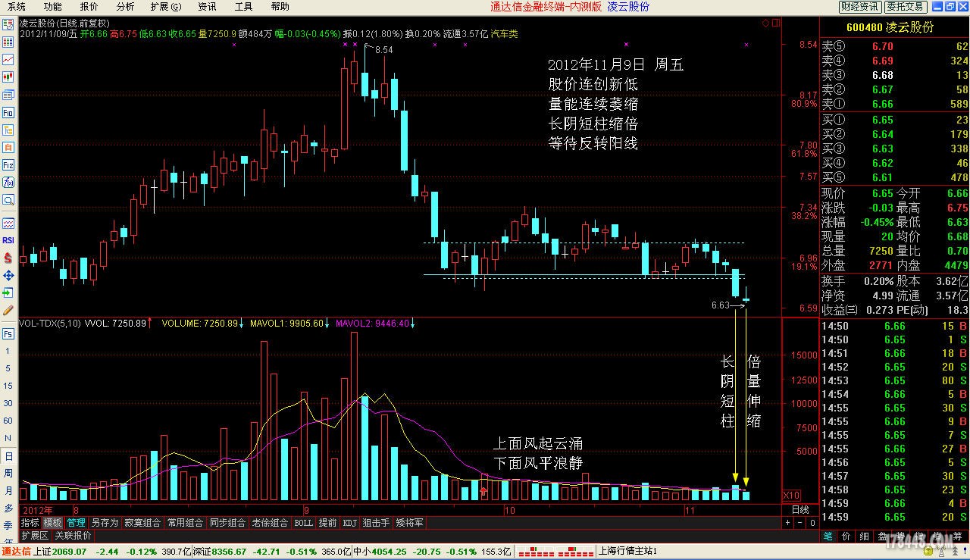970x560 pixels.
Task: Click the 日线 period label
Action: 800,510
